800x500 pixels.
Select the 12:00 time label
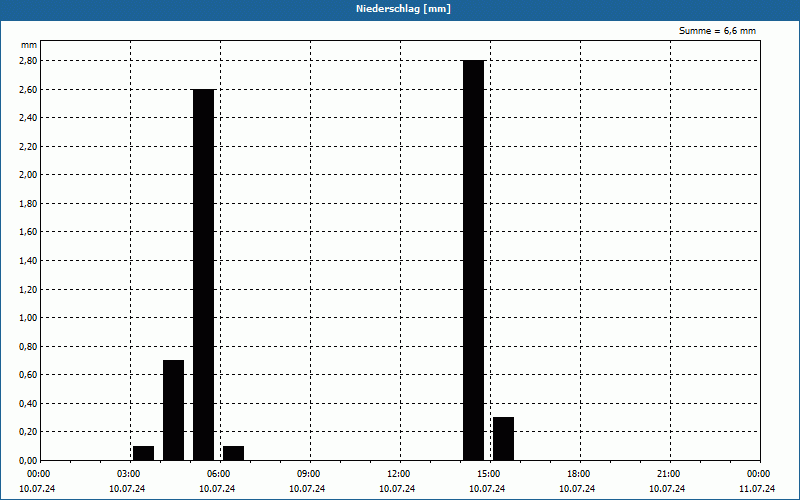click(399, 474)
